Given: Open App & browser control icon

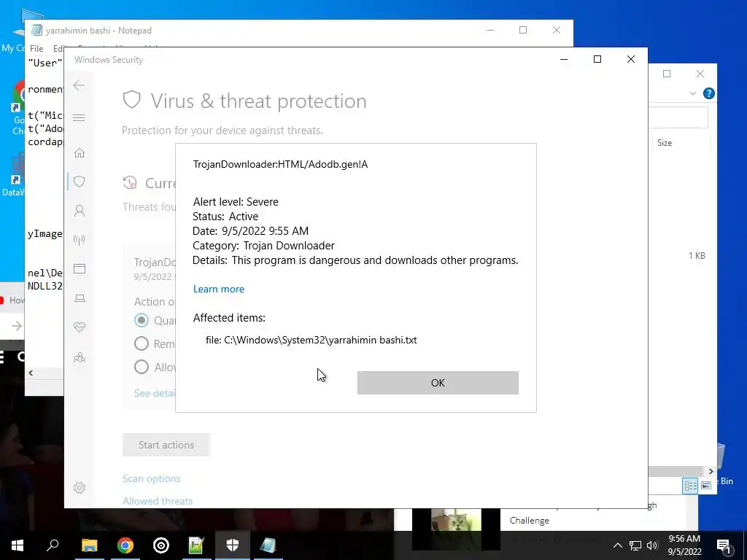Looking at the screenshot, I should [80, 269].
